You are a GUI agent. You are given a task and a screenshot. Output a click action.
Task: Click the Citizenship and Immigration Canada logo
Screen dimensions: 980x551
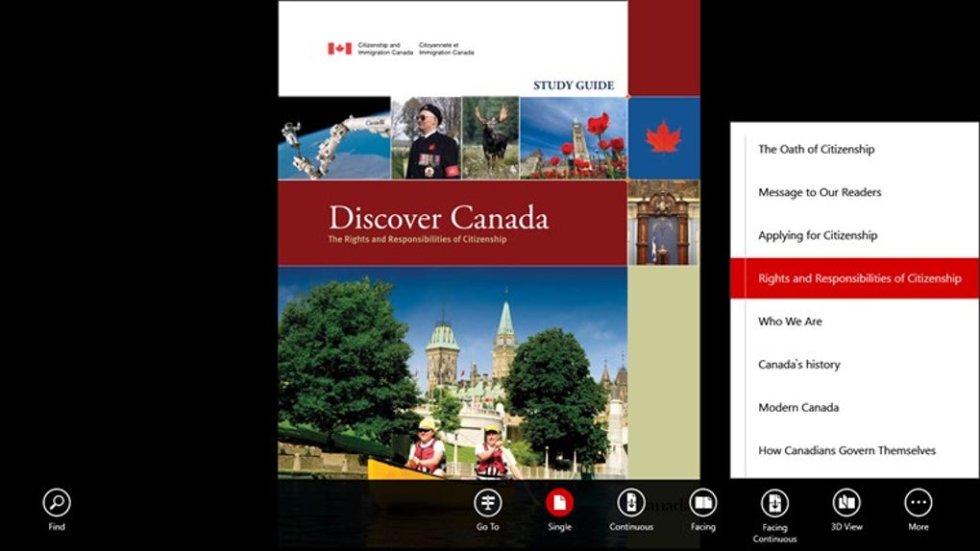pos(402,49)
